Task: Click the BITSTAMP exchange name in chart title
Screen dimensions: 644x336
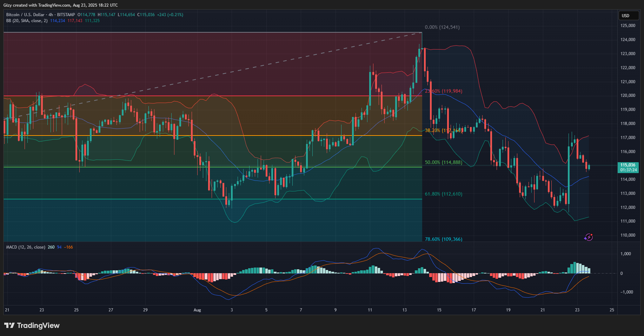Action: (x=66, y=15)
